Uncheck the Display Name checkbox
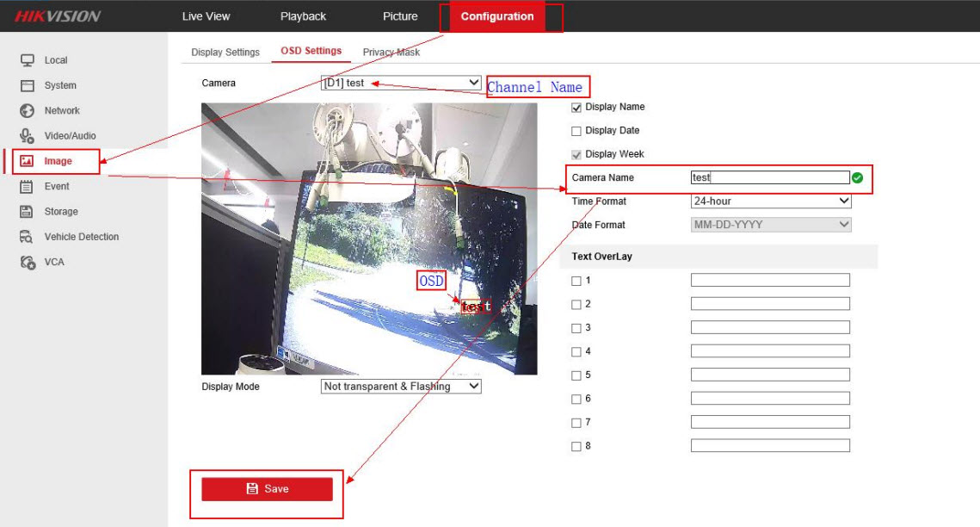 (576, 108)
